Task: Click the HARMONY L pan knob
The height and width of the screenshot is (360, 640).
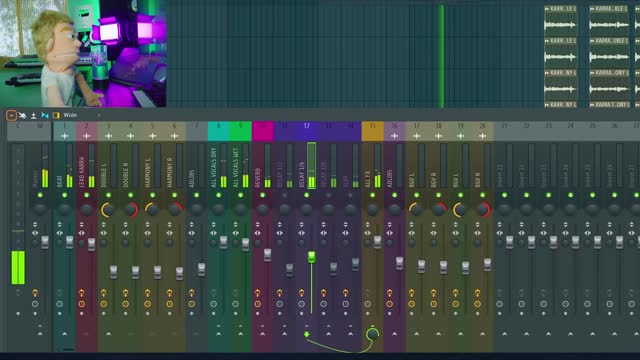Action: 152,210
